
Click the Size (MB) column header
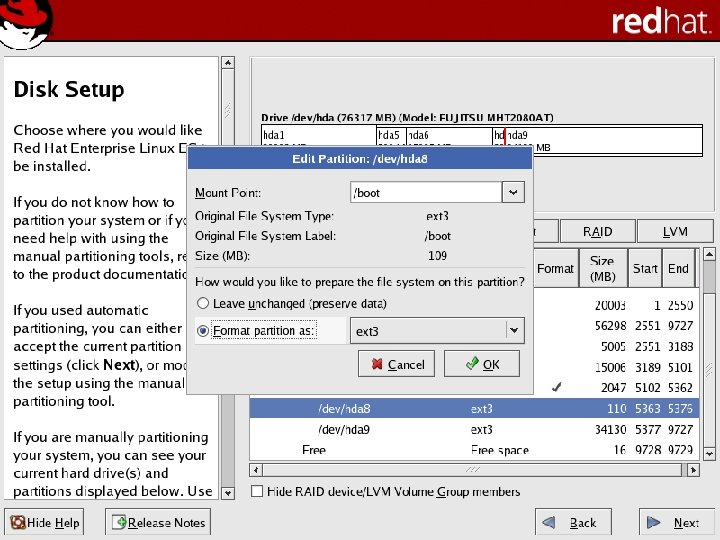tap(603, 269)
